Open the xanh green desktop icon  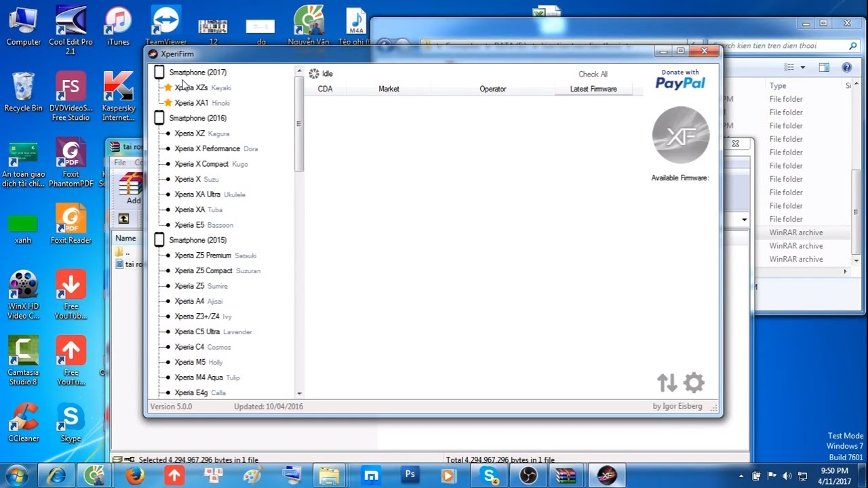pyautogui.click(x=24, y=228)
